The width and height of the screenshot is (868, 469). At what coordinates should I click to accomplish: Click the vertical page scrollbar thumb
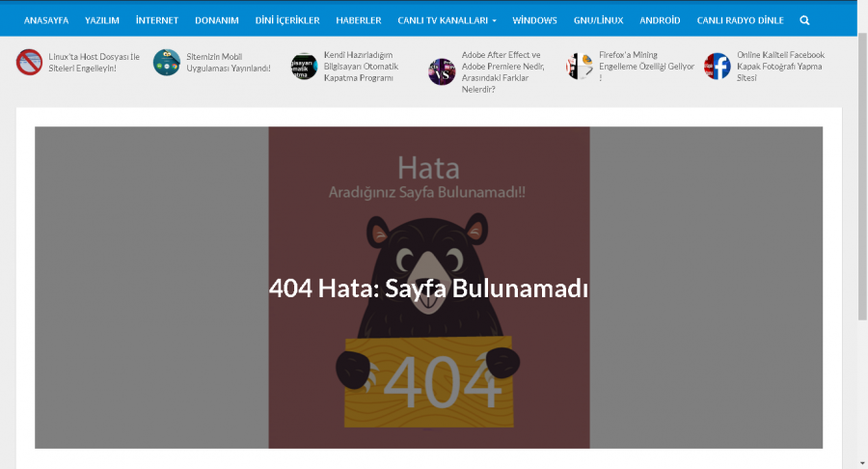pos(862,176)
